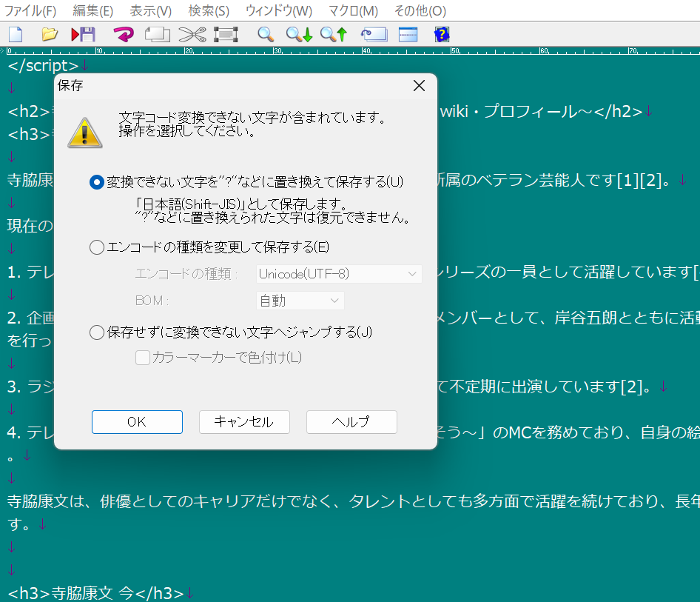Click the copy pages toolbar icon

157,34
